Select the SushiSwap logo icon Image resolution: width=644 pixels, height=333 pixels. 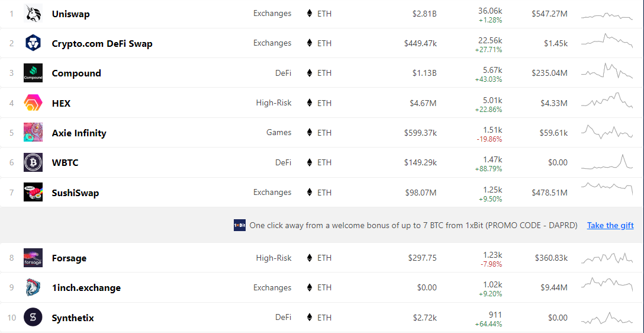(33, 193)
